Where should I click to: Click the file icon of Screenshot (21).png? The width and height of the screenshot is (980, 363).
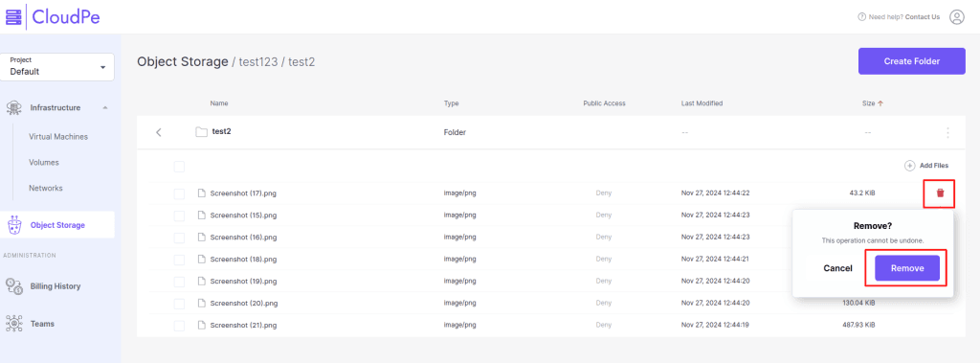202,325
